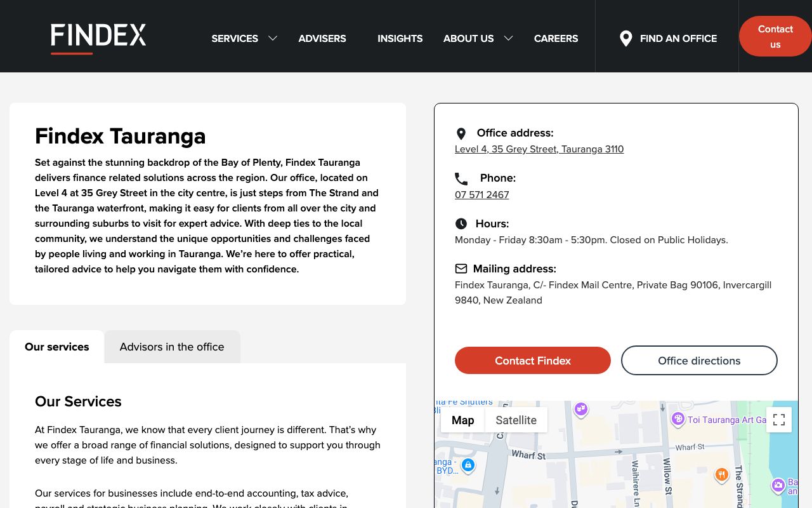
Task: Expand the Services menu chevron
Action: (273, 38)
